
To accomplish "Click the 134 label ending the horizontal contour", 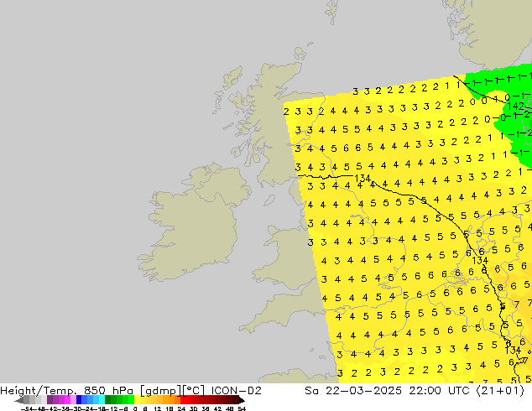I will (x=362, y=178).
